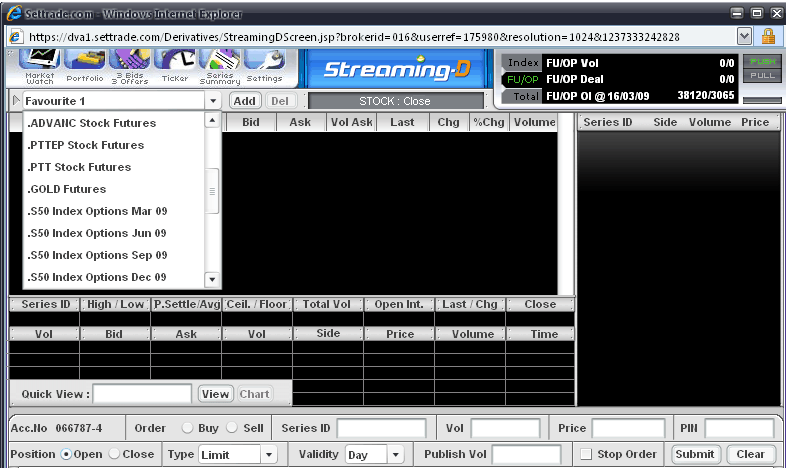Click the STOCK : Close status bar
This screenshot has width=786, height=468.
pyautogui.click(x=395, y=101)
